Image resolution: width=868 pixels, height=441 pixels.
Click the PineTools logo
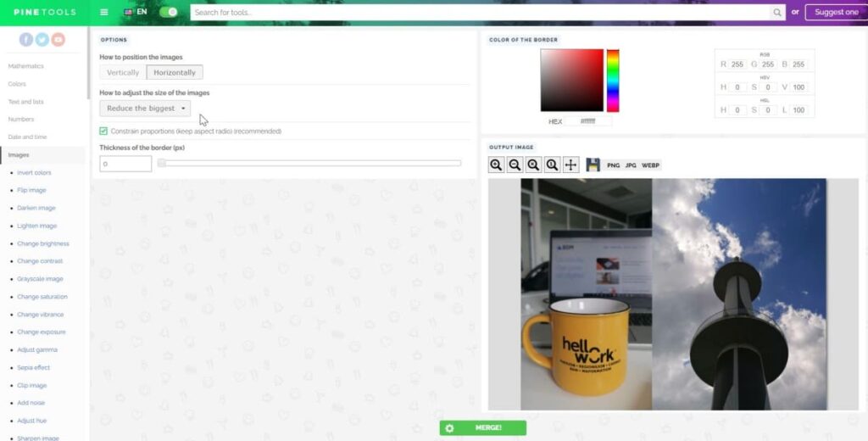coord(45,12)
